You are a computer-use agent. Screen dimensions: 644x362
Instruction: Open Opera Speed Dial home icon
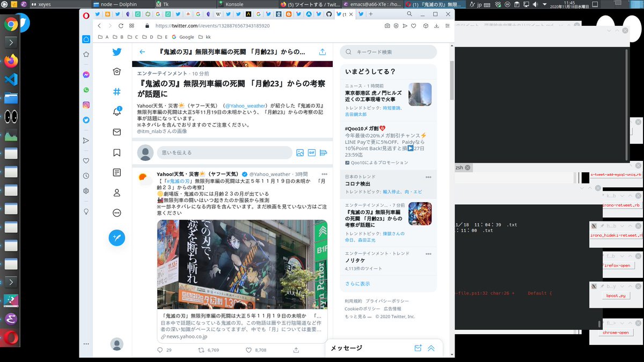pos(86,39)
